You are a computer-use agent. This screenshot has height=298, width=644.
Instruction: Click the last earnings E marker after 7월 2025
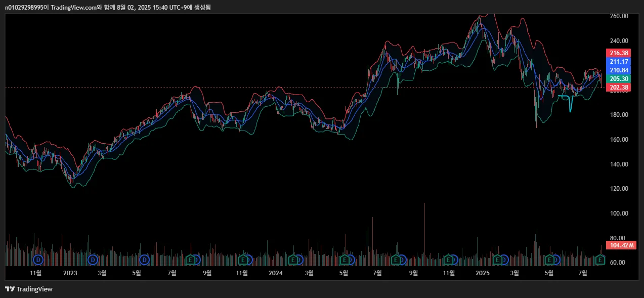click(x=600, y=260)
